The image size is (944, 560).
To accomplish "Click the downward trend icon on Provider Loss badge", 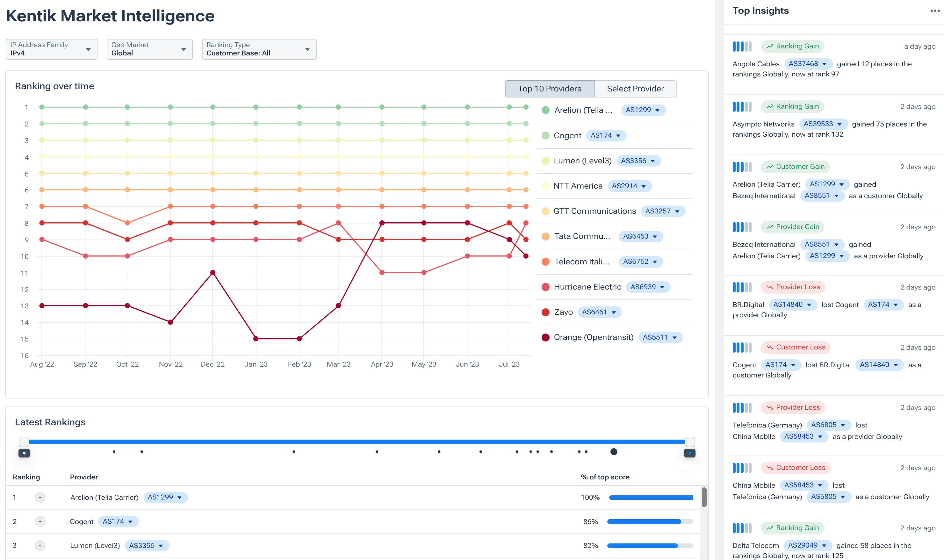I will click(770, 287).
